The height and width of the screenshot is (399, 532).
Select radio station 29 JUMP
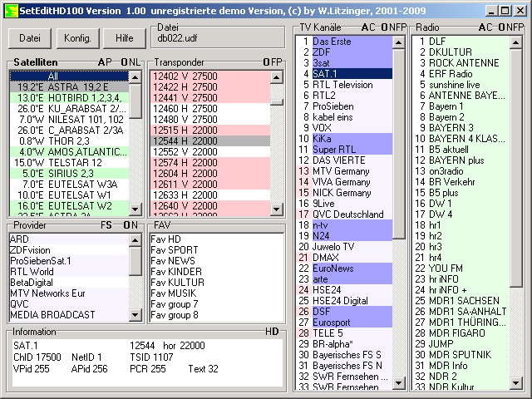coord(461,344)
